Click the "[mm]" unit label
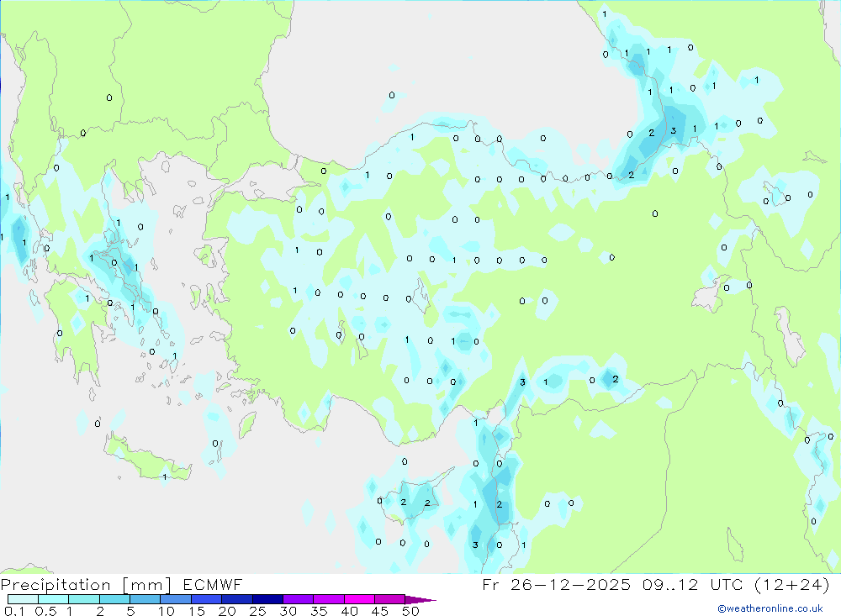The image size is (841, 616). point(147,585)
